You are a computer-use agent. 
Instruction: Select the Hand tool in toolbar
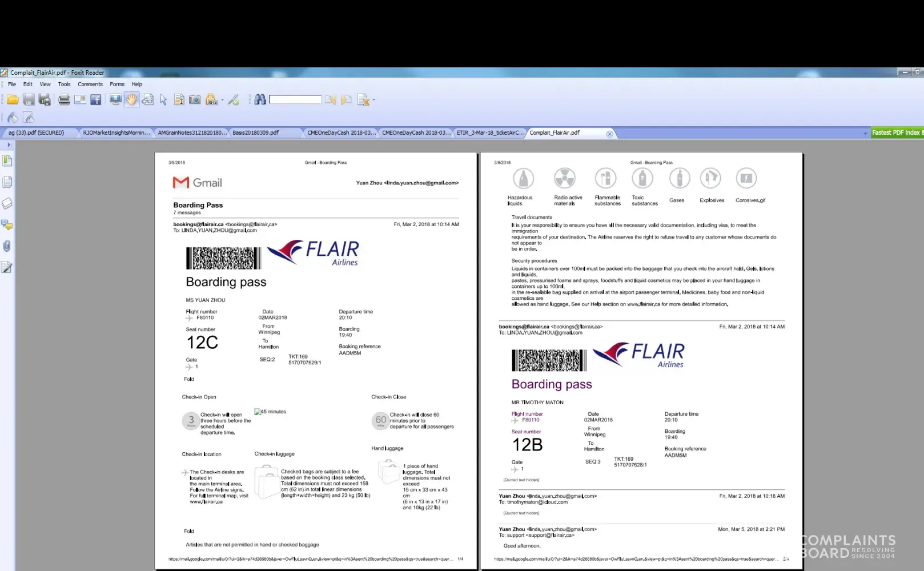132,100
